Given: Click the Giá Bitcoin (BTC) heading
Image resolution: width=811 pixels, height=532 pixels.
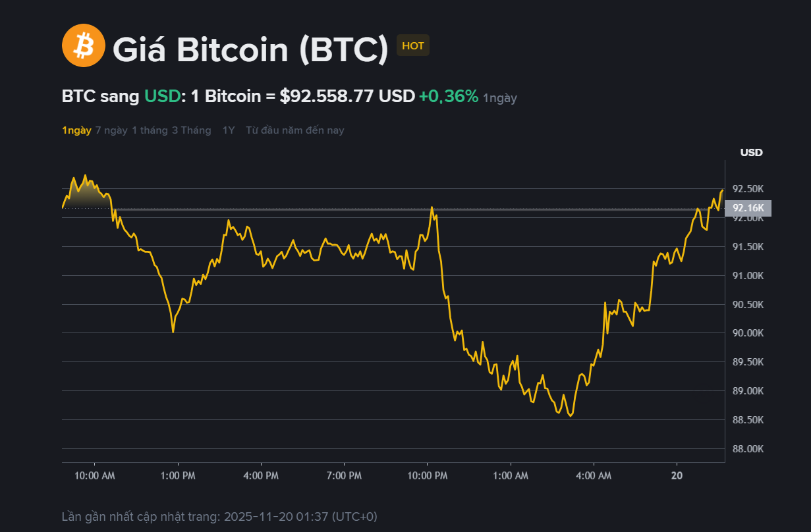Looking at the screenshot, I should coord(250,49).
